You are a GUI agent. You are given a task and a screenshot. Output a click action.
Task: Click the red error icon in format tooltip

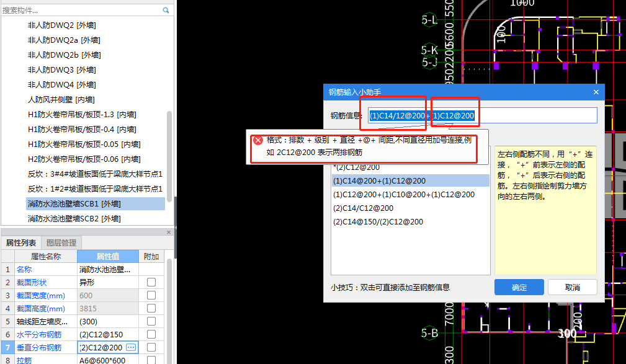click(x=258, y=141)
